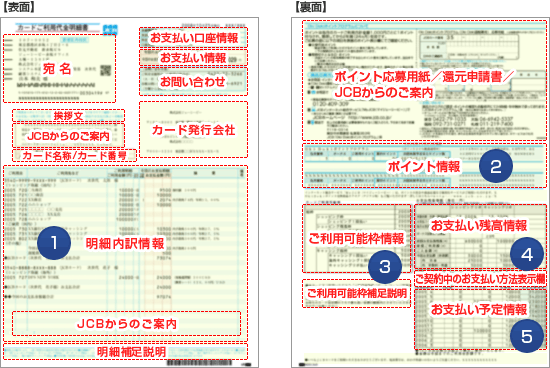Click the カード発行会社 label
550x368 pixels.
point(193,130)
